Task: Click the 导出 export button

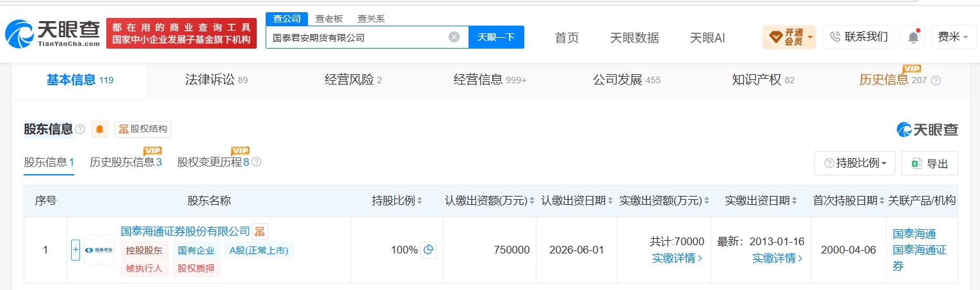Action: click(929, 163)
